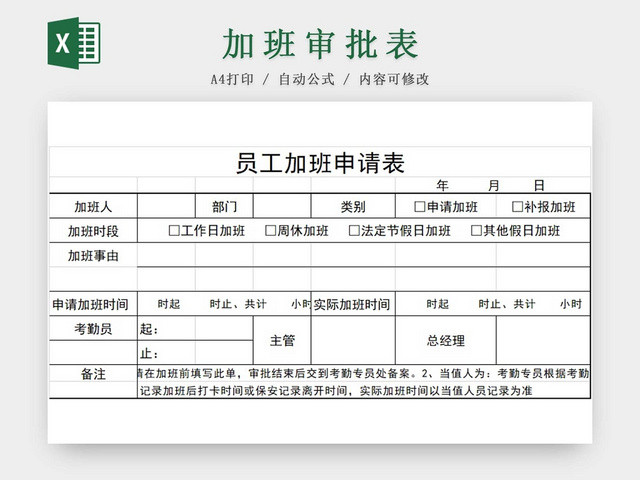This screenshot has width=640, height=480.
Task: Click the 主管 cell
Action: point(282,340)
